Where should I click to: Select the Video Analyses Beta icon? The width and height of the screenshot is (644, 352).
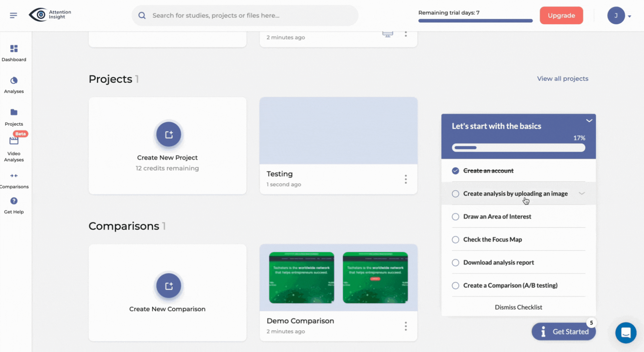click(x=14, y=141)
